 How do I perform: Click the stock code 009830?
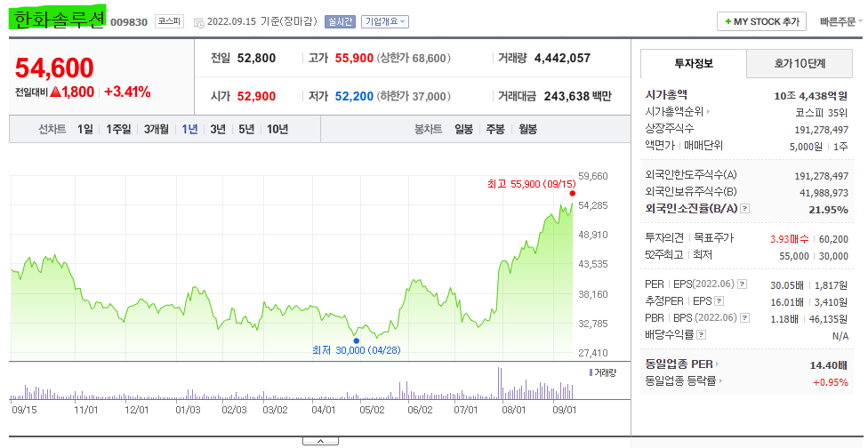point(129,22)
